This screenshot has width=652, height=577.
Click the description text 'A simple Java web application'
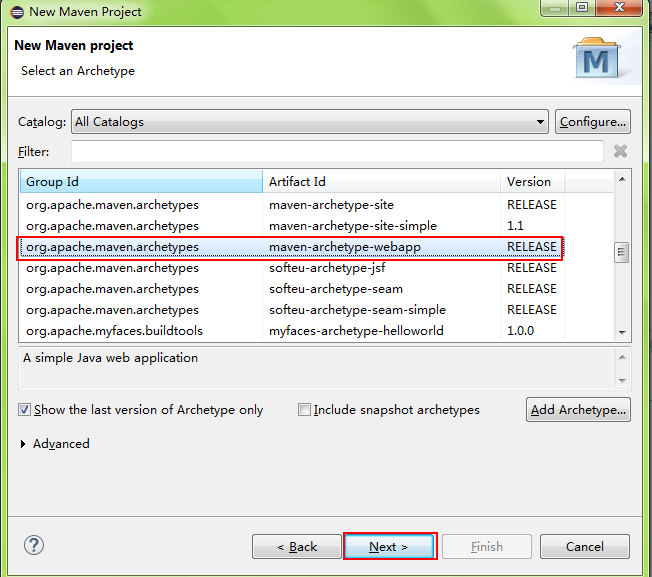111,358
